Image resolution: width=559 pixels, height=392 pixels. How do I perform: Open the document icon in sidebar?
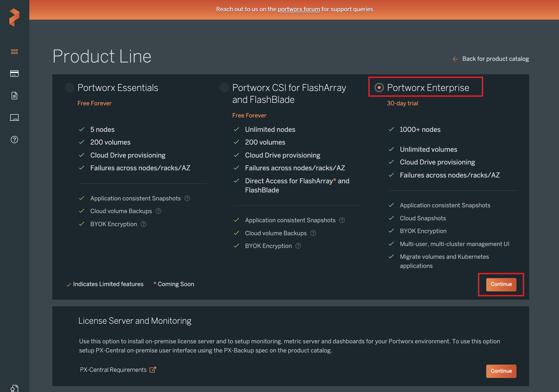[x=14, y=96]
